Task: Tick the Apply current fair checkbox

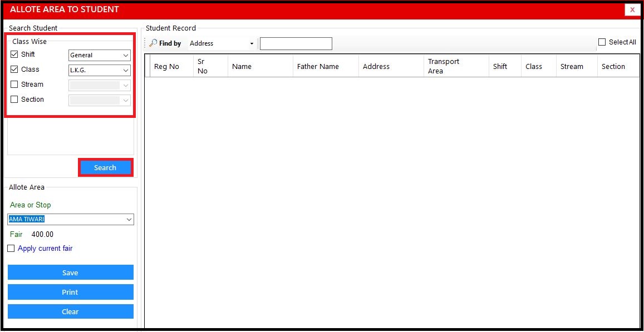Action: click(x=11, y=248)
